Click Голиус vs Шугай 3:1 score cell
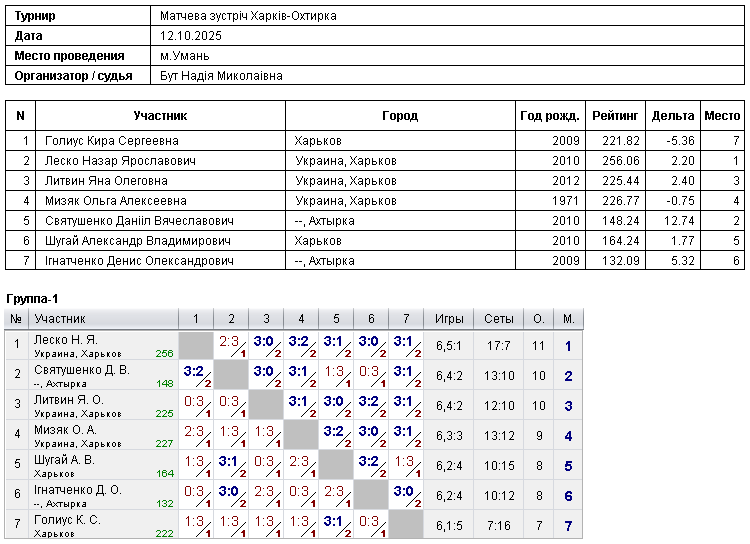 (336, 525)
